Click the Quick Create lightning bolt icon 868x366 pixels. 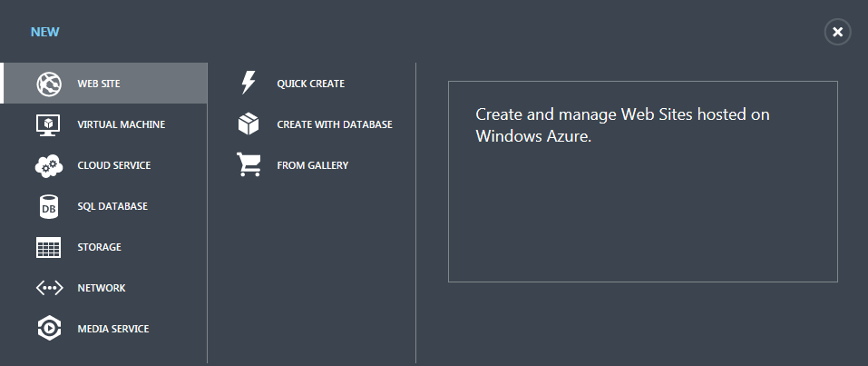(249, 83)
